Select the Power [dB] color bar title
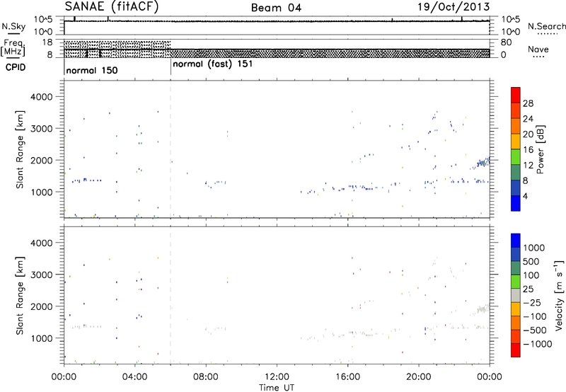The image size is (566, 392). click(x=541, y=149)
